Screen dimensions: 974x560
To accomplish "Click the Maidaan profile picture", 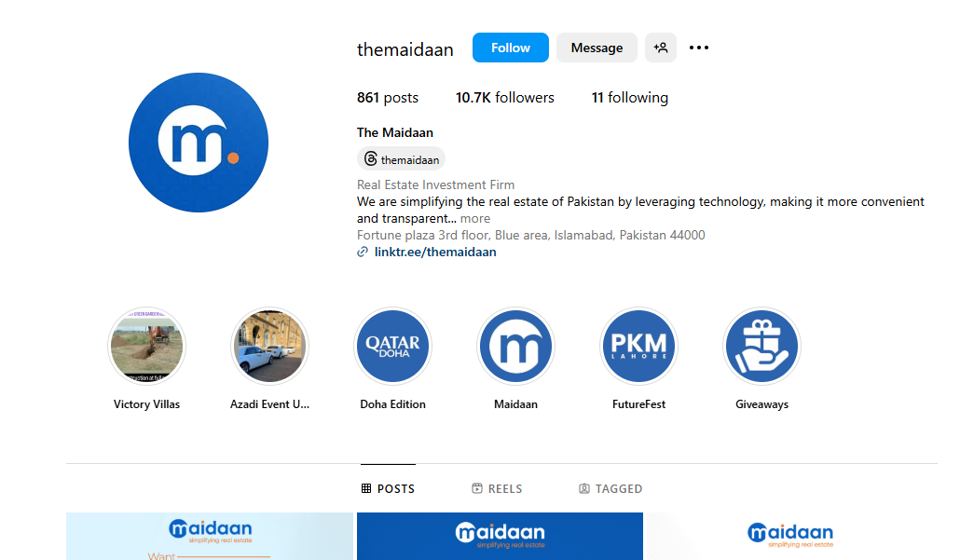I will pyautogui.click(x=199, y=143).
